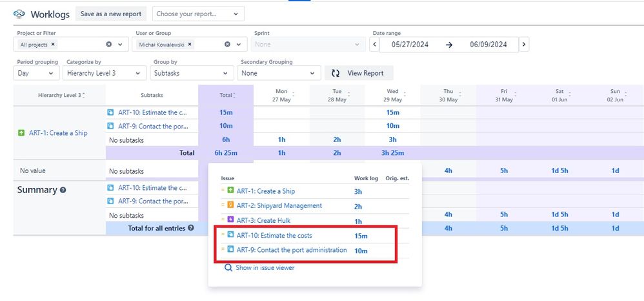Open the Choose your report dropdown

click(198, 14)
